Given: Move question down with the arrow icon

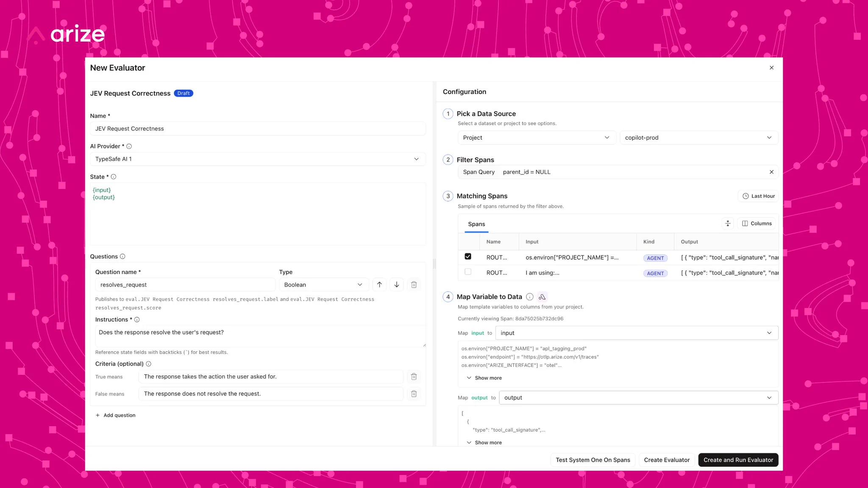Looking at the screenshot, I should (397, 285).
